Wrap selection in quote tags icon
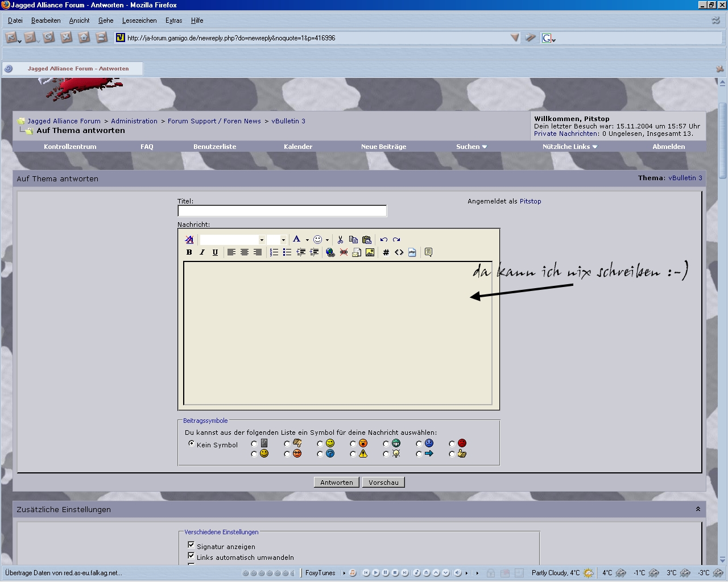728x582 pixels. [428, 252]
